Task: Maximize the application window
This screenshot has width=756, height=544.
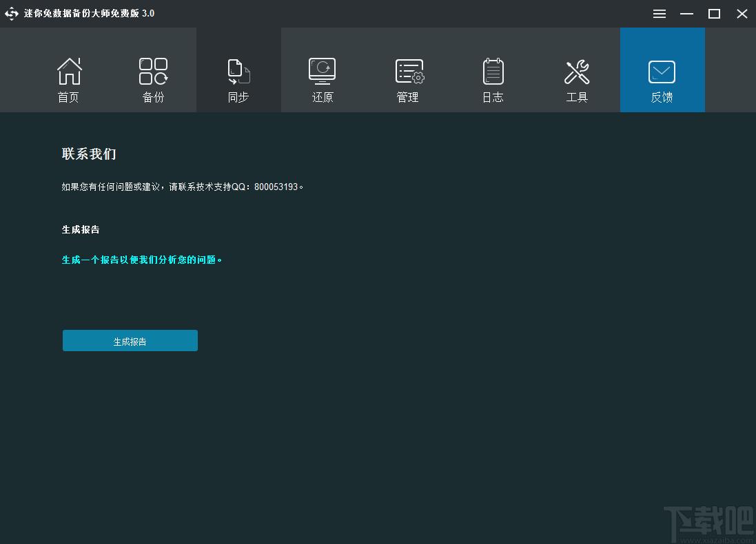Action: [x=714, y=14]
